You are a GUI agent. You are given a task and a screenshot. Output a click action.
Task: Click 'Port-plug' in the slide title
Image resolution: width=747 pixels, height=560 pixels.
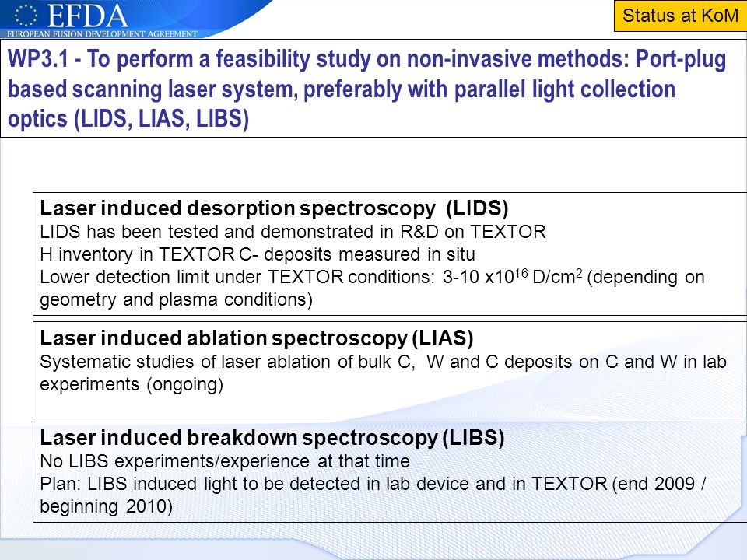pos(681,60)
